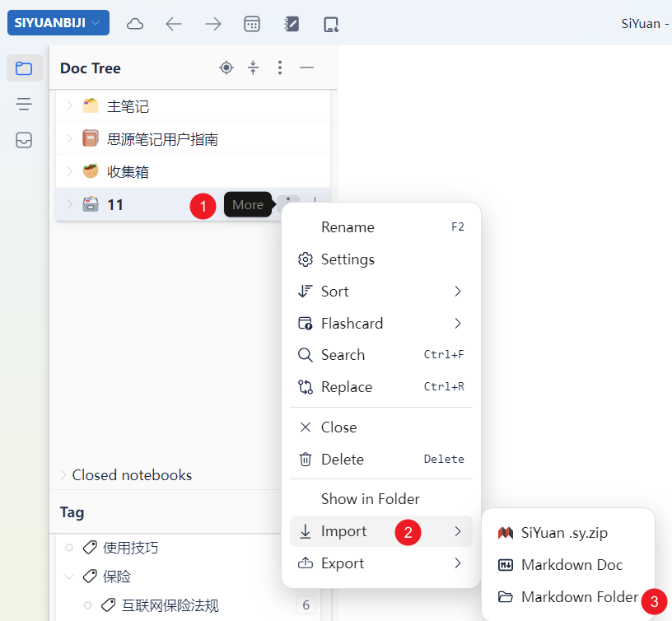Minimize the Doc Tree panel
The height and width of the screenshot is (621, 672).
[306, 68]
